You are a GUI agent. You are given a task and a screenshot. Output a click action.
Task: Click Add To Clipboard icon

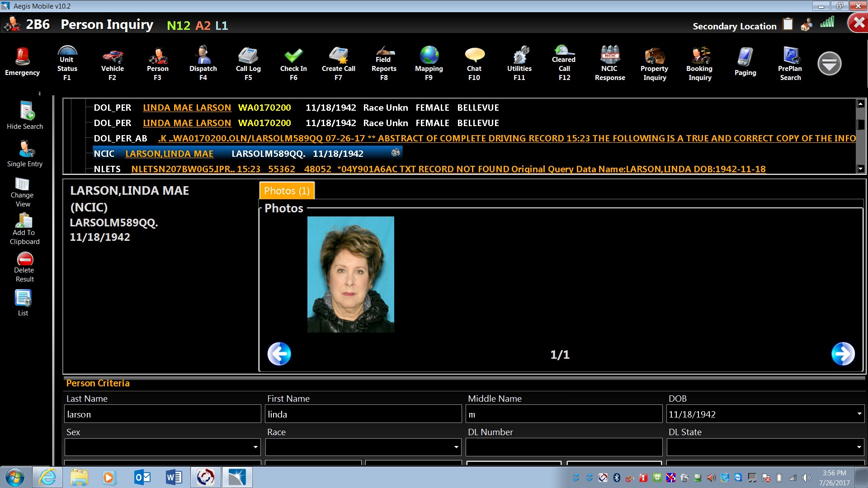(24, 229)
